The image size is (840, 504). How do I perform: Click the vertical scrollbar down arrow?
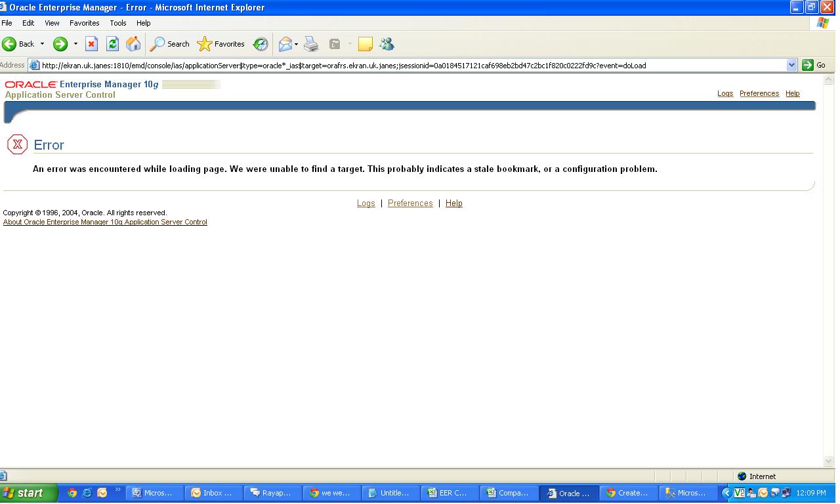[x=828, y=461]
